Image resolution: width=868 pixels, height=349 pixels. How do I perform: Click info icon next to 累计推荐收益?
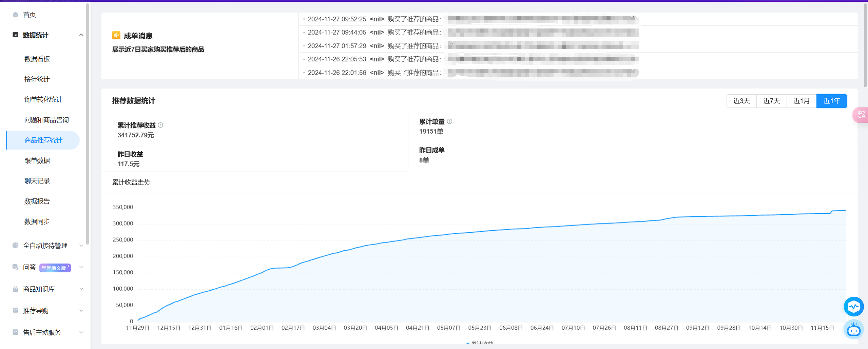pos(161,125)
